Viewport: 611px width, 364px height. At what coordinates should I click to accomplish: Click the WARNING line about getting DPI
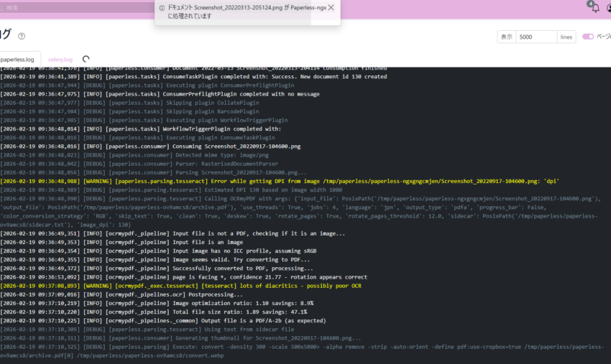tap(279, 182)
